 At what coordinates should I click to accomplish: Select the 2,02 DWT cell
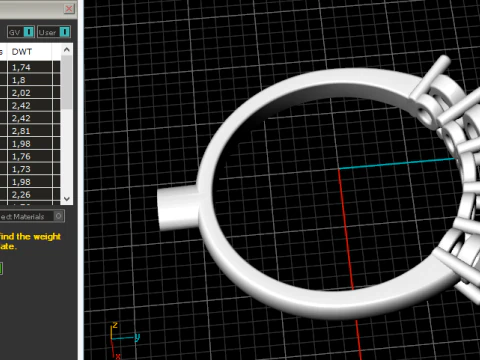29,93
